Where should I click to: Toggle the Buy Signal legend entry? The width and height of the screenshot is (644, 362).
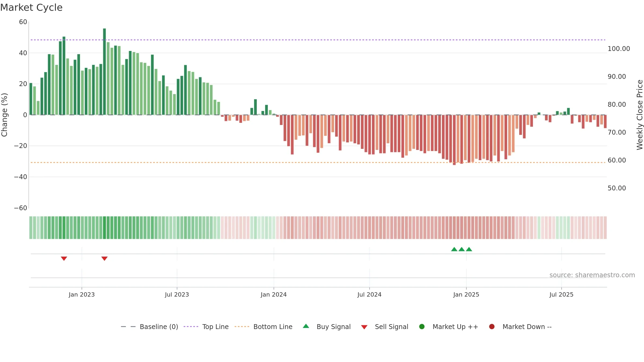tap(327, 327)
